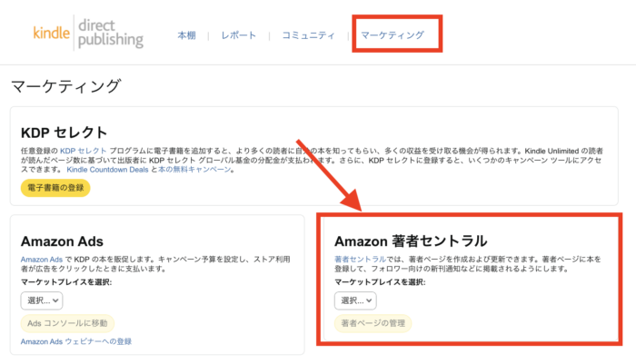
Task: Open the KDP セレクト link in description
Action: point(84,151)
